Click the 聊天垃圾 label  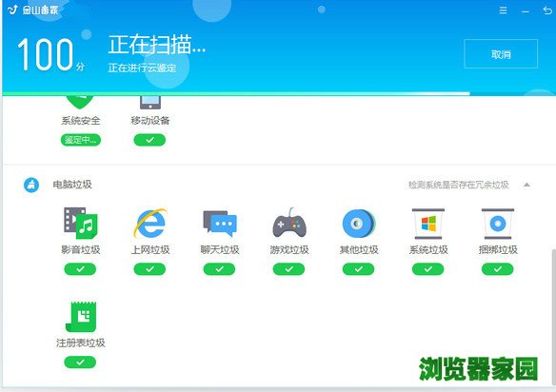[x=220, y=250]
